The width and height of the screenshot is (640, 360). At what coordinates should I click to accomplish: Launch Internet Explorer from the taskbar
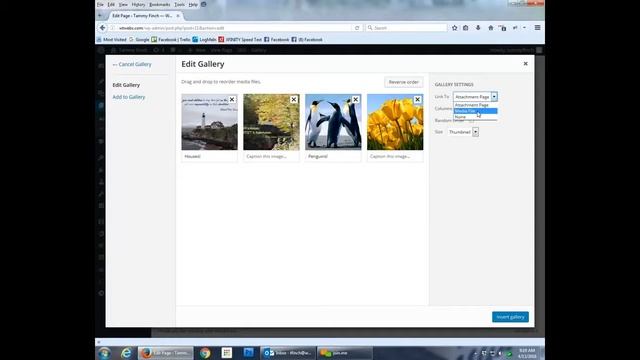126,353
